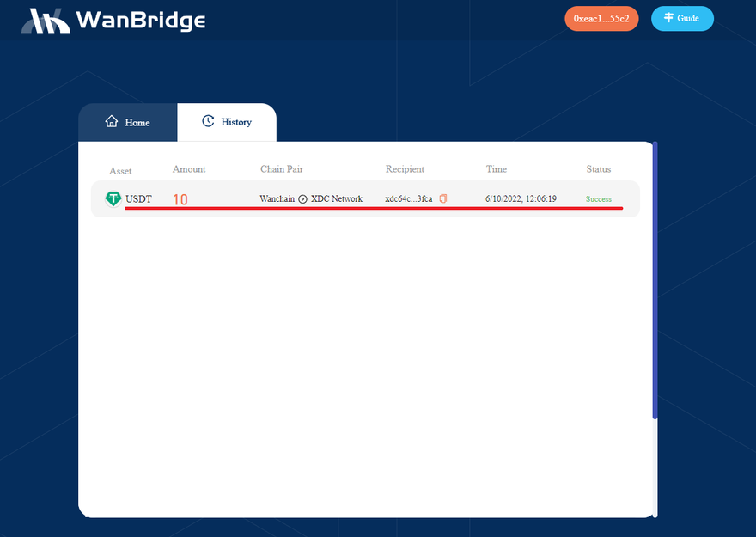Open wallet address 0xeac1...55c2 button
The width and height of the screenshot is (756, 537).
(601, 19)
